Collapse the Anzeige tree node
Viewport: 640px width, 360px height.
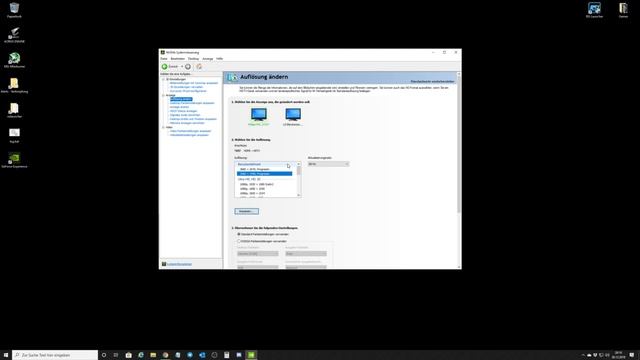pos(164,95)
